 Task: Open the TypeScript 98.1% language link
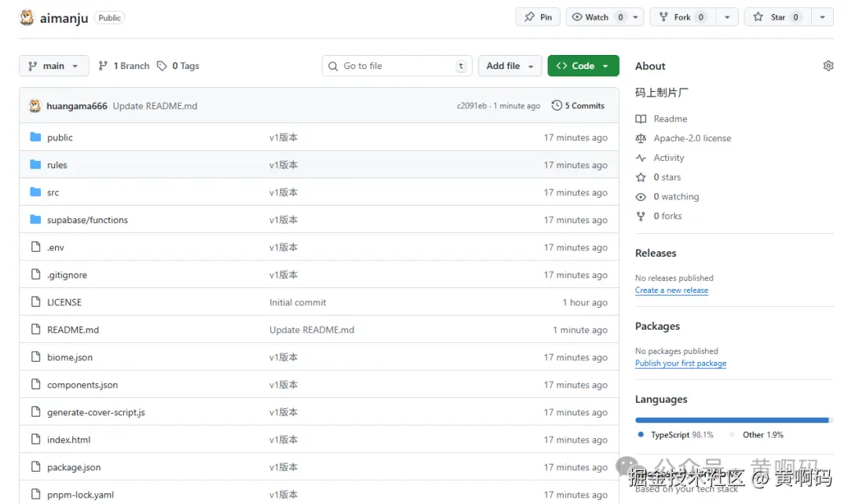coord(676,435)
